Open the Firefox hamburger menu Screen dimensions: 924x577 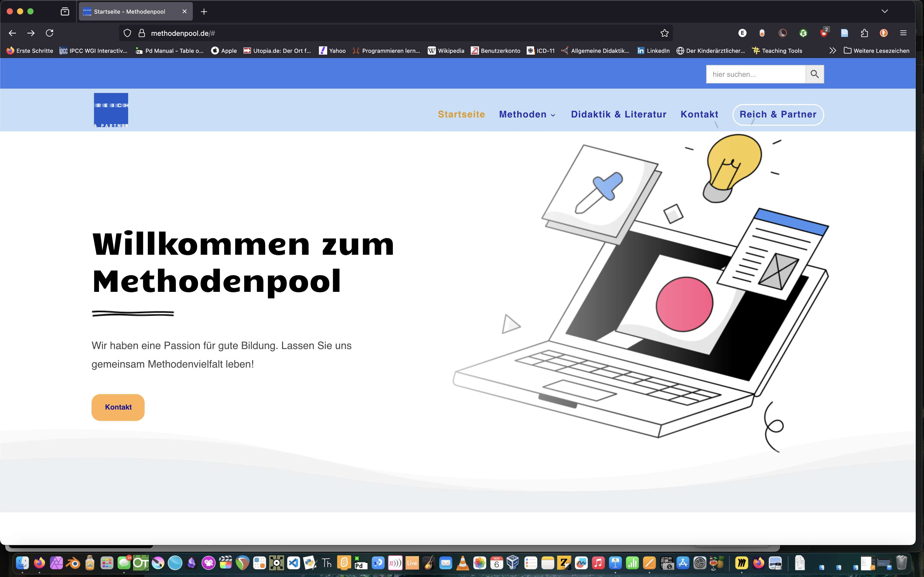pyautogui.click(x=903, y=33)
